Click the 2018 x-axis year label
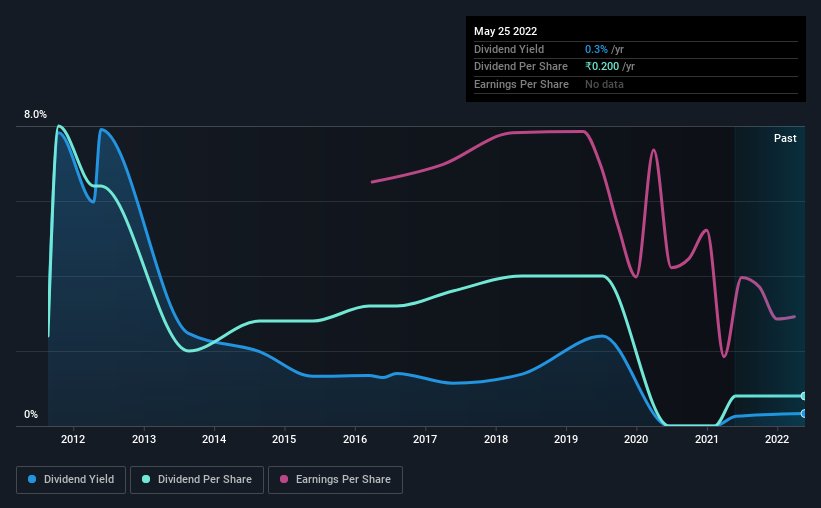 496,439
